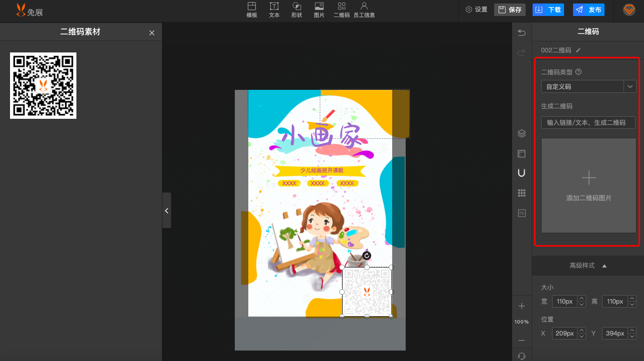Toggle the grid icon
Viewport: 644px width, 361px height.
point(522,193)
